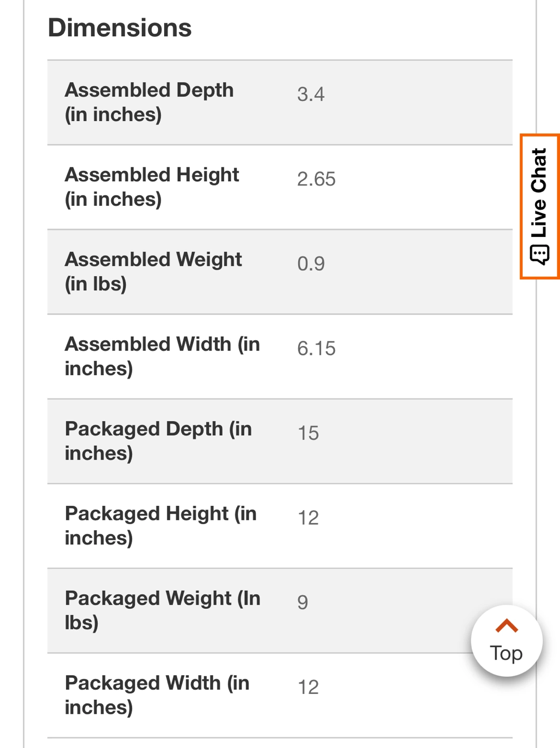Viewport: 560px width, 748px height.
Task: Click the Assembled Width value 6.15
Action: pyautogui.click(x=316, y=349)
